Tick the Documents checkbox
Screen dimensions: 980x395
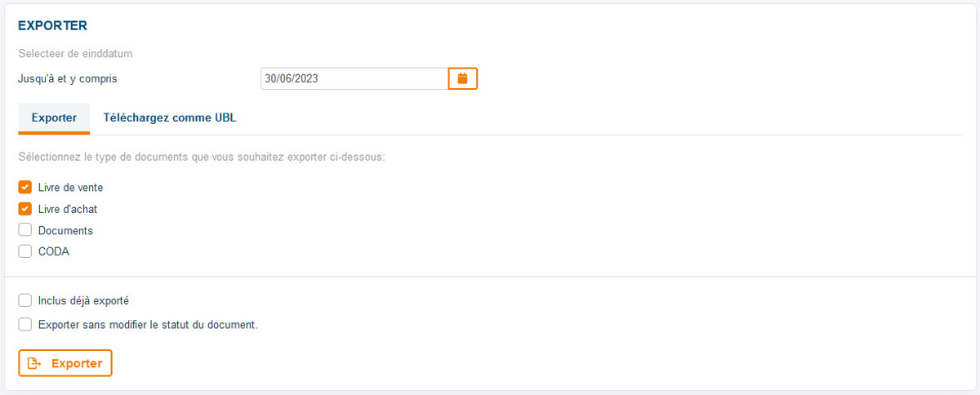(x=24, y=230)
